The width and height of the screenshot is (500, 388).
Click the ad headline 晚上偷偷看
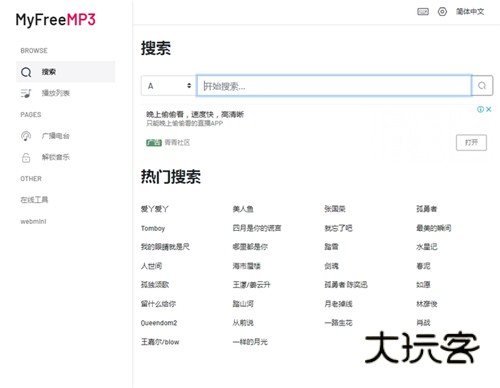click(195, 115)
